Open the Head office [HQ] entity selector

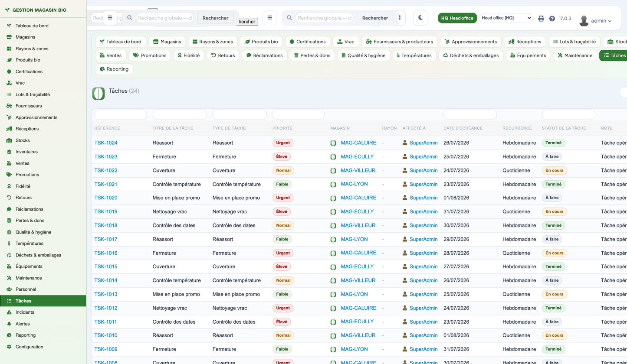[506, 18]
